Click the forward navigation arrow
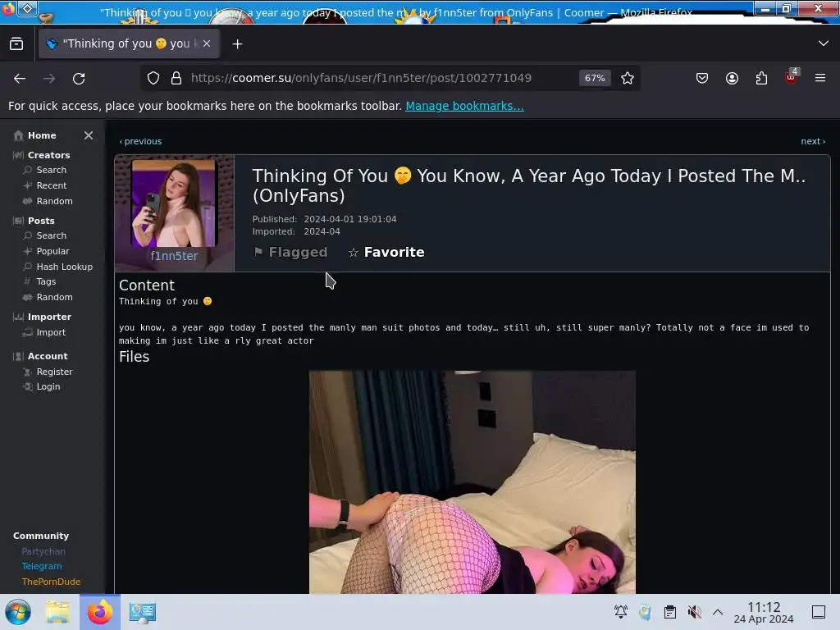 (x=49, y=78)
